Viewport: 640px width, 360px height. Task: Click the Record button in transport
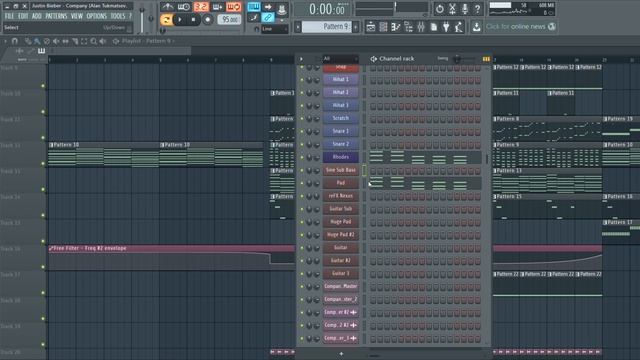click(x=208, y=20)
